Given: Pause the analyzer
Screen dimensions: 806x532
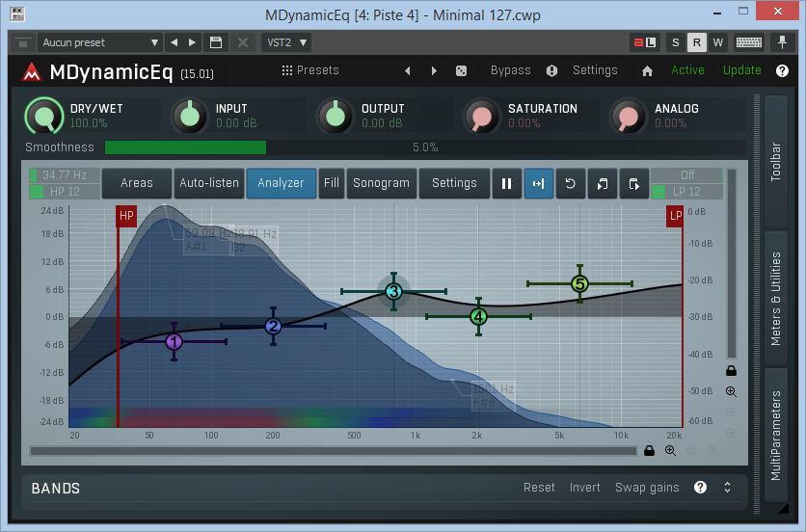Looking at the screenshot, I should point(506,183).
